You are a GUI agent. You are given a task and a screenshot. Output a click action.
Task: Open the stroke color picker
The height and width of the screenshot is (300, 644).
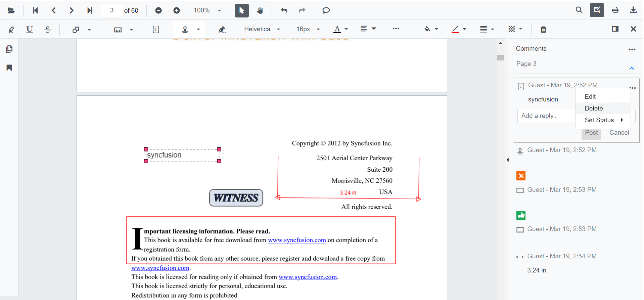click(x=459, y=29)
